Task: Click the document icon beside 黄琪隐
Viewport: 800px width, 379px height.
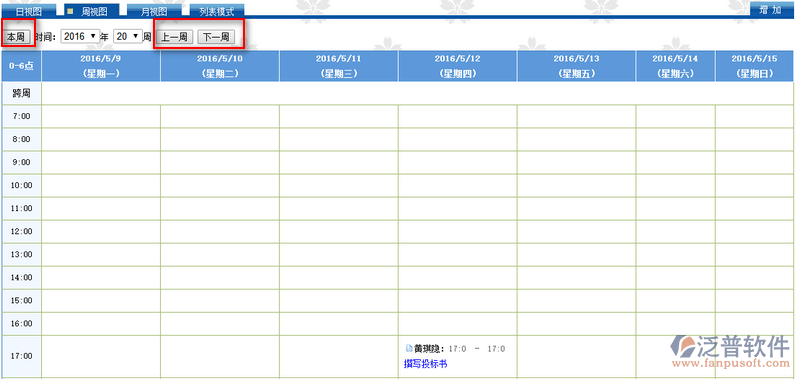Action: pyautogui.click(x=408, y=348)
